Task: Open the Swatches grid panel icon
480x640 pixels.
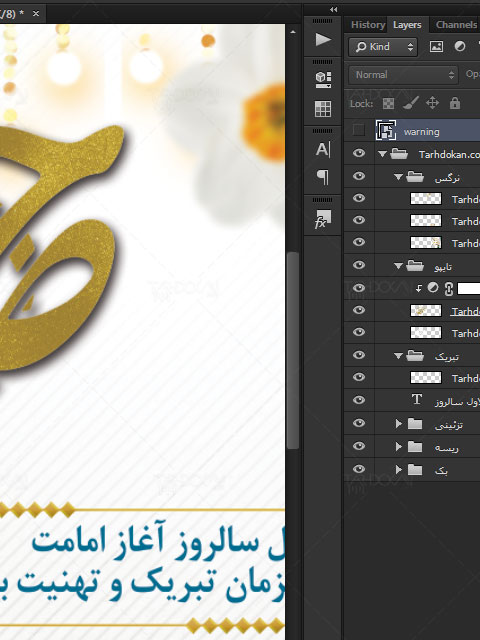Action: [x=323, y=109]
